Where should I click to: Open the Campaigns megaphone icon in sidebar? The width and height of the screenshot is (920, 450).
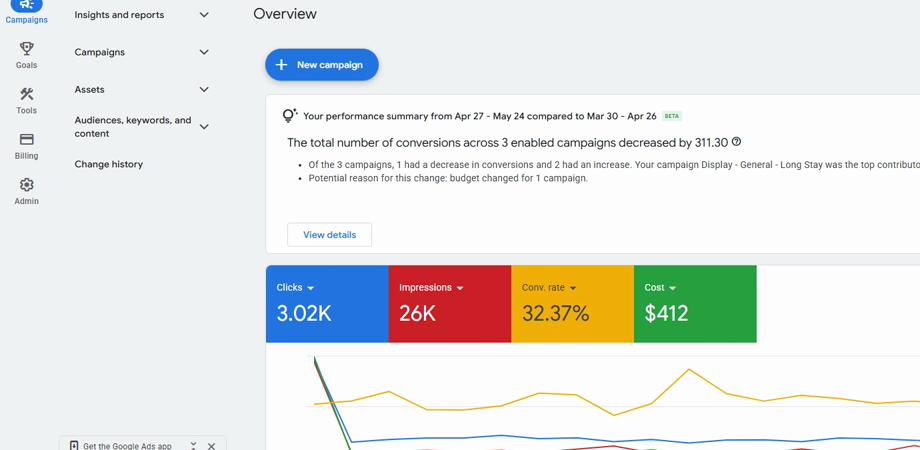(26, 5)
